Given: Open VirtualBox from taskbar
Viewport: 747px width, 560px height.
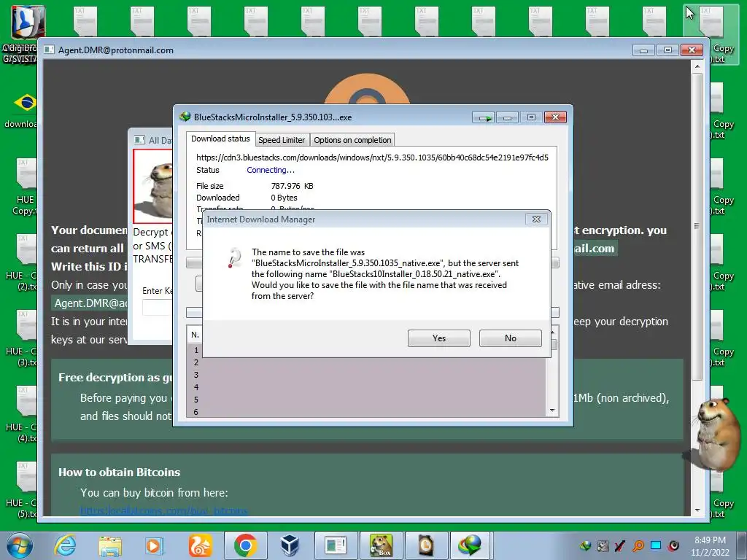Looking at the screenshot, I should pyautogui.click(x=290, y=545).
